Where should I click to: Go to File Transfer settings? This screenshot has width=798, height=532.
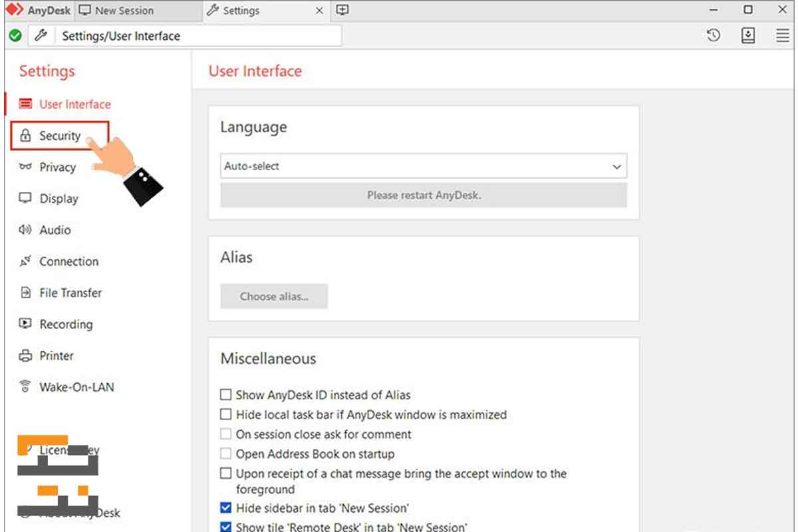[70, 293]
